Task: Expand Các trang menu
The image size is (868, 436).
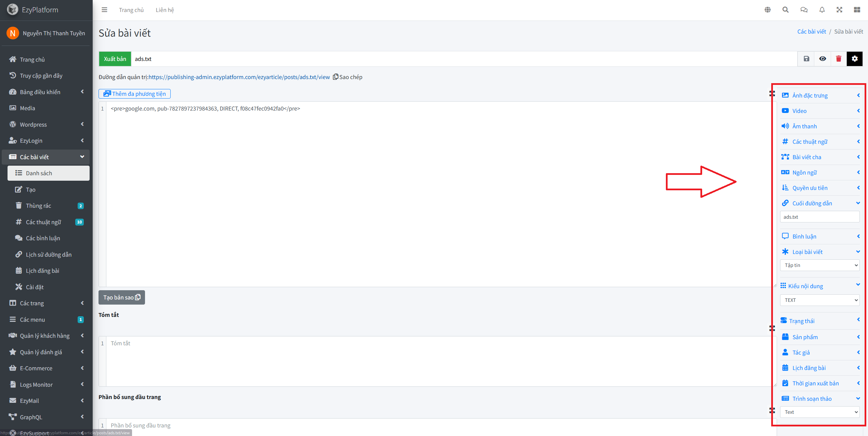Action: (46, 303)
